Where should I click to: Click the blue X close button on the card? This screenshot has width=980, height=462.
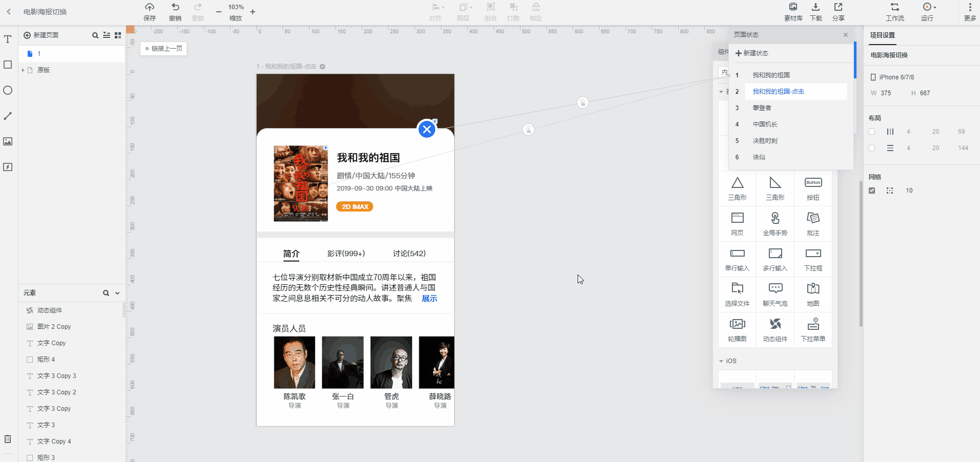427,129
